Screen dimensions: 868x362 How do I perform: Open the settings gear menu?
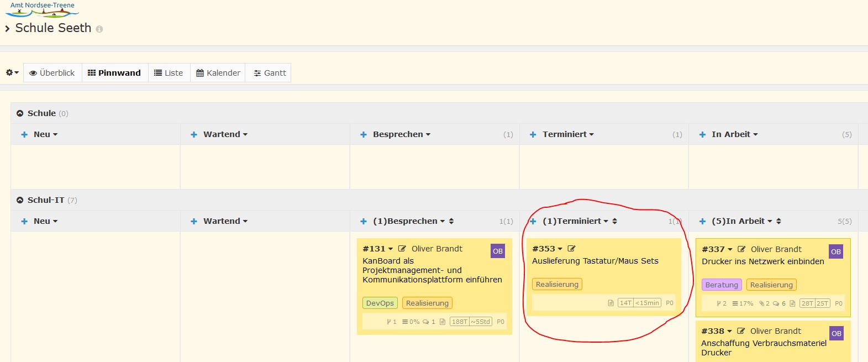click(x=12, y=73)
